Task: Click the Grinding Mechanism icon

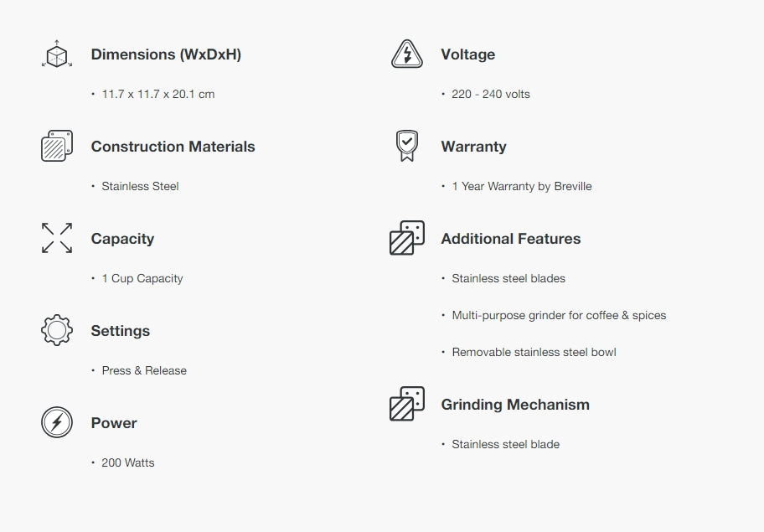Action: 407,404
